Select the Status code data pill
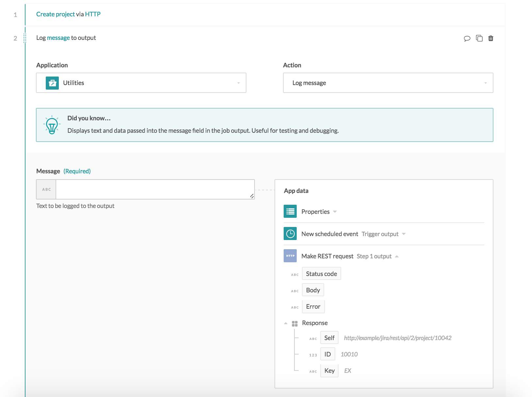The image size is (532, 397). [x=321, y=274]
